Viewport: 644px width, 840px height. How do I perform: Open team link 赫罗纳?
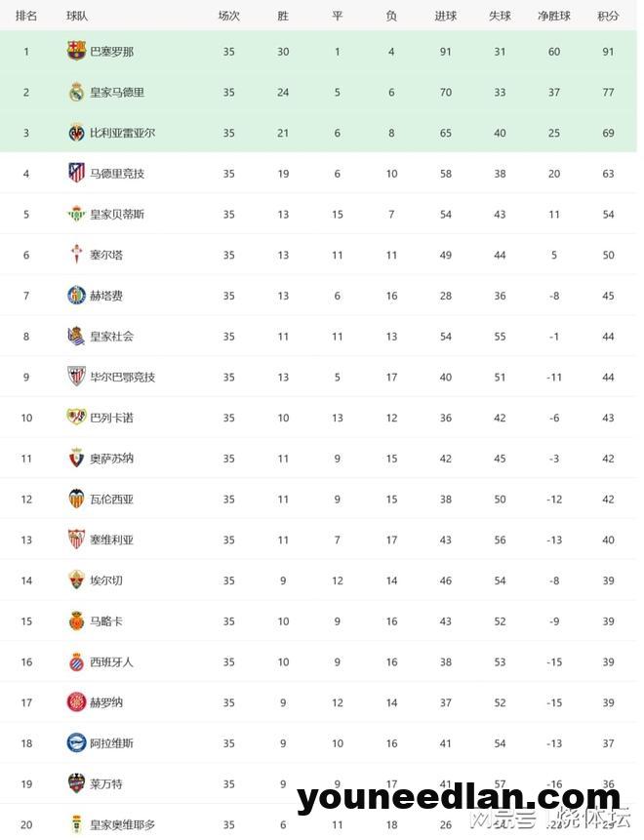[106, 702]
